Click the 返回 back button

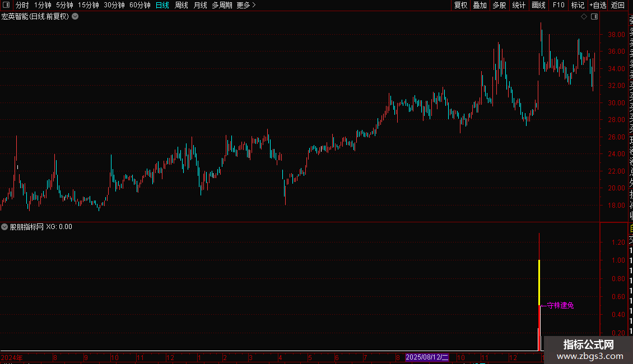point(618,5)
